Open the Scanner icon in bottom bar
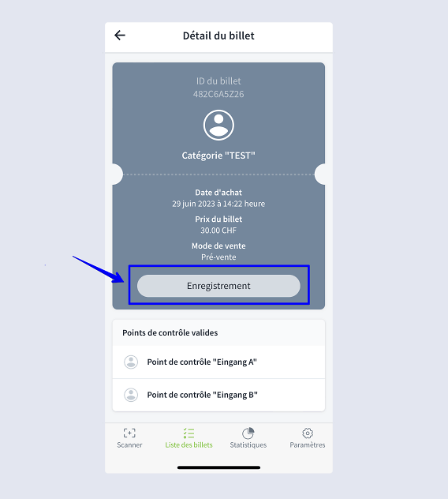Screen dimensions: 448x499 click(129, 433)
